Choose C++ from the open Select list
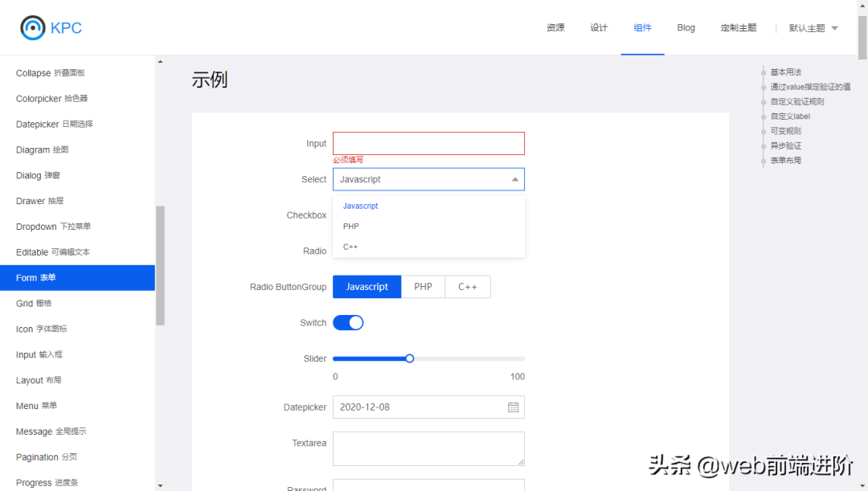 click(x=350, y=247)
